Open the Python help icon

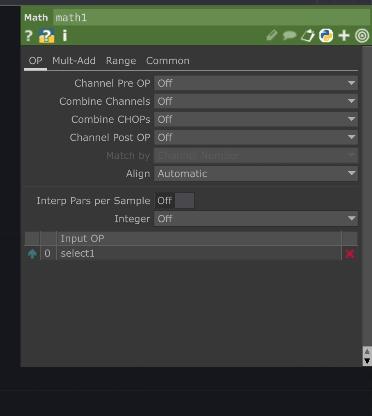[47, 36]
